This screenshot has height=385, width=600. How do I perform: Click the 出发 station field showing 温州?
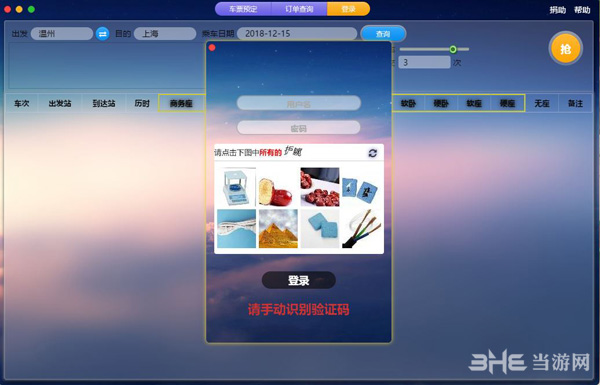coord(62,34)
